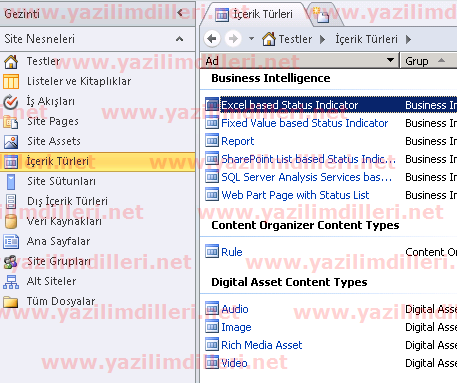Open Site Sütunları
This screenshot has height=383, width=457.
tap(61, 181)
